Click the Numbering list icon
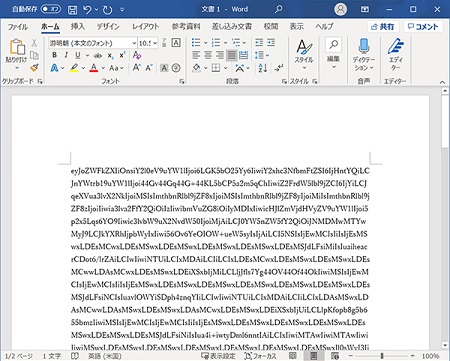Screen dimensions: 450x361 (216, 43)
